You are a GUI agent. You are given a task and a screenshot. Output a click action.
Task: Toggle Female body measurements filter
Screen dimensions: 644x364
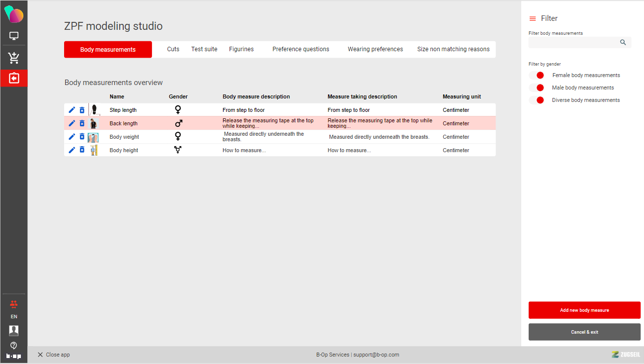(x=537, y=75)
